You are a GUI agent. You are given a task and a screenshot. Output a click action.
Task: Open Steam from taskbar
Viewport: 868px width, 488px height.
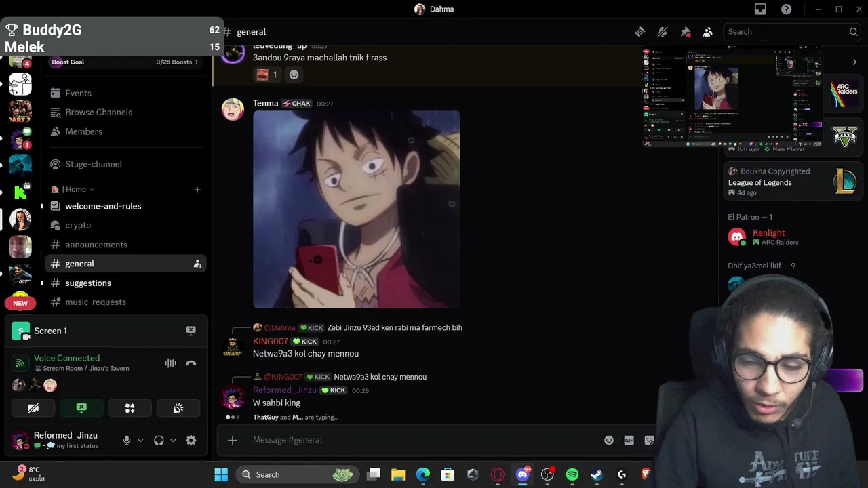(597, 474)
